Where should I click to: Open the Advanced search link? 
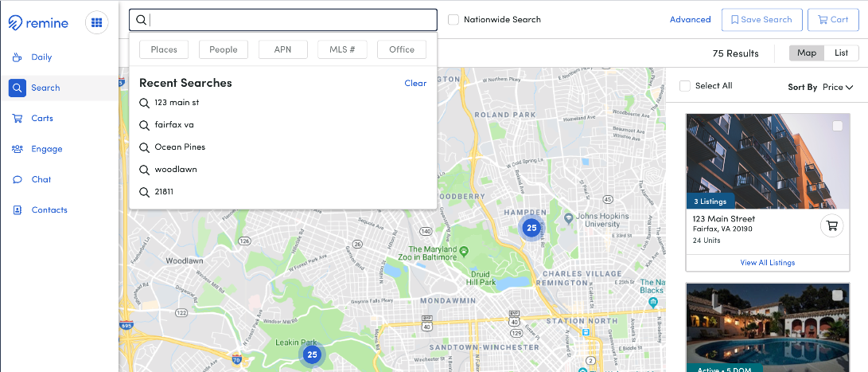[691, 19]
